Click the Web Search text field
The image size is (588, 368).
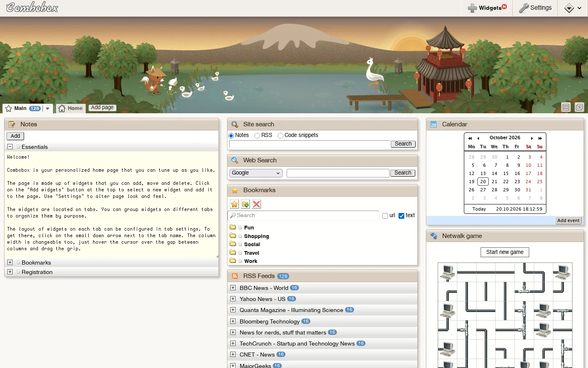[x=338, y=173]
